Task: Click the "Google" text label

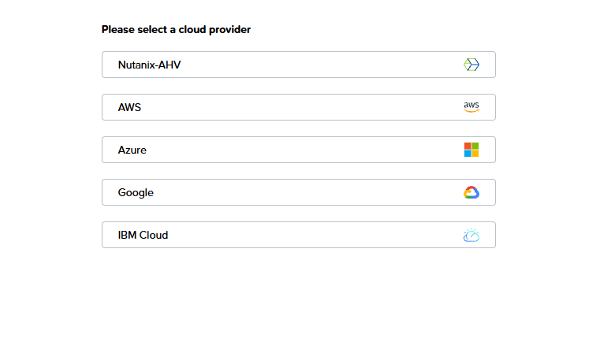Action: (136, 192)
